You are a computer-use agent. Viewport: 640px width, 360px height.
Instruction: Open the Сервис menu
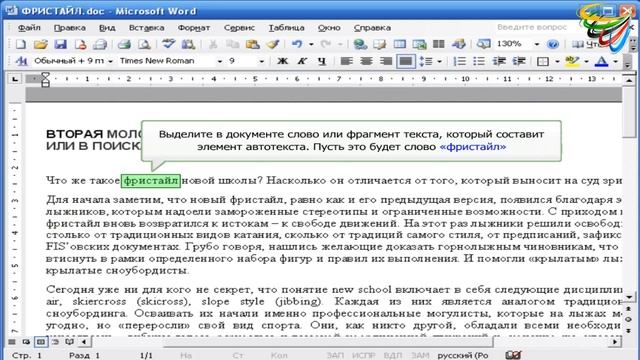(x=239, y=28)
